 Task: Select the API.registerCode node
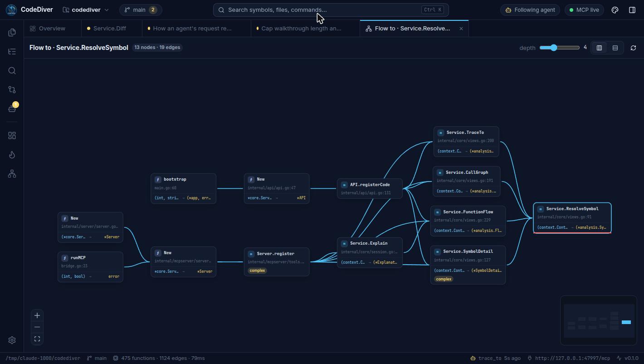click(370, 188)
